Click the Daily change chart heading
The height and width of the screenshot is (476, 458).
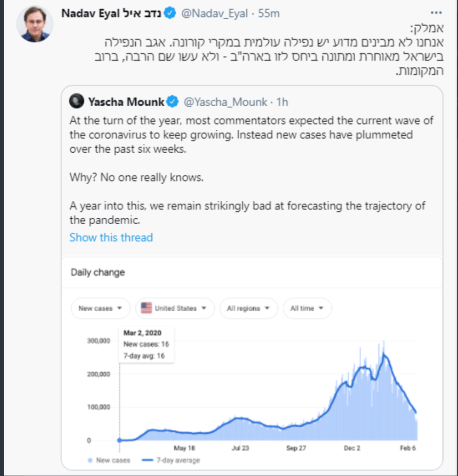(x=98, y=272)
